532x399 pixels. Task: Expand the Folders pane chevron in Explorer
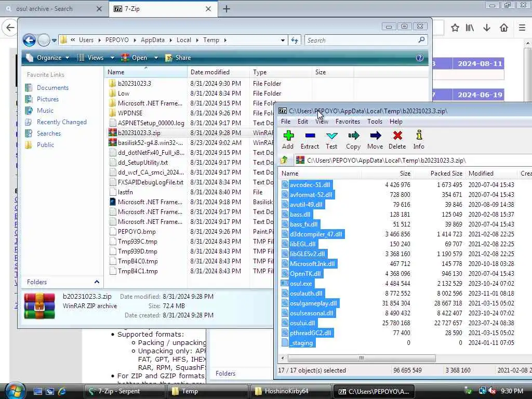click(97, 282)
